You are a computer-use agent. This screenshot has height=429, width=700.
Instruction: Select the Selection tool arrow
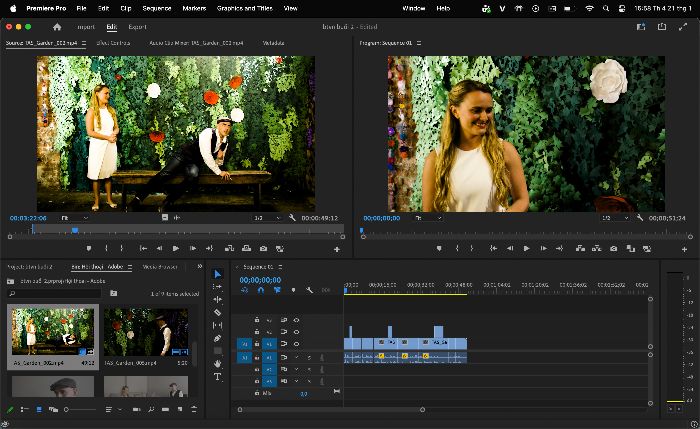217,274
